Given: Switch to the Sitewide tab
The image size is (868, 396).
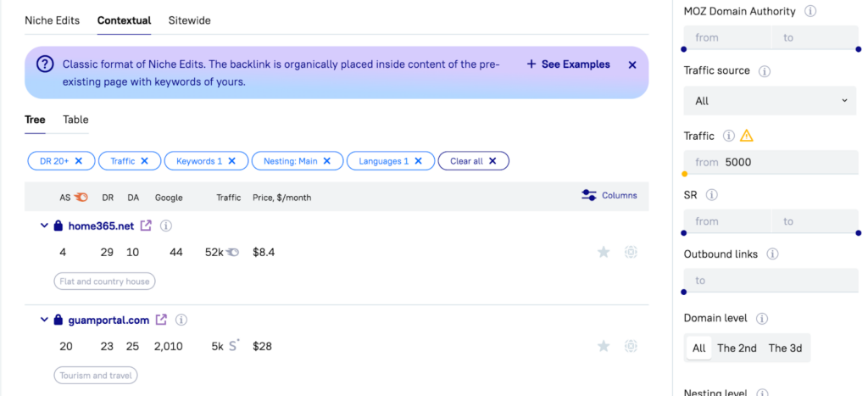Looking at the screenshot, I should tap(189, 20).
